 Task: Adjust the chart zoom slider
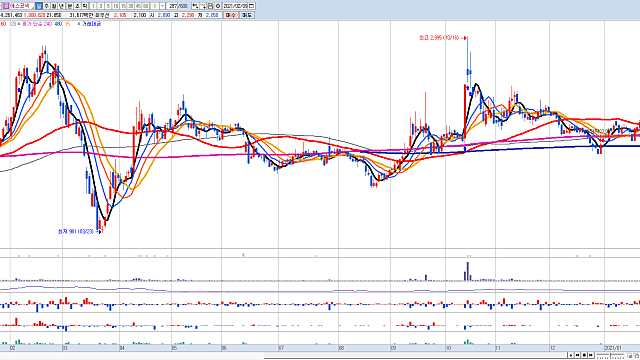click(611, 356)
